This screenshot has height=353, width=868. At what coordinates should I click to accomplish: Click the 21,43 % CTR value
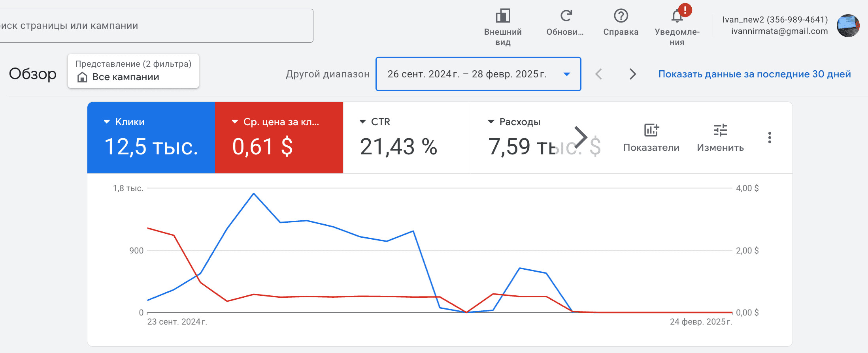coord(398,146)
